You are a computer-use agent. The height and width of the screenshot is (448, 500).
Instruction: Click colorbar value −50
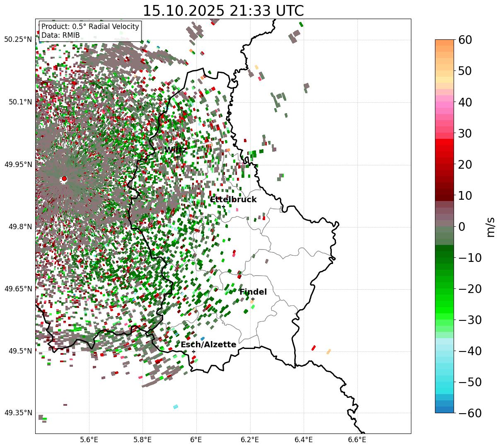(x=470, y=382)
